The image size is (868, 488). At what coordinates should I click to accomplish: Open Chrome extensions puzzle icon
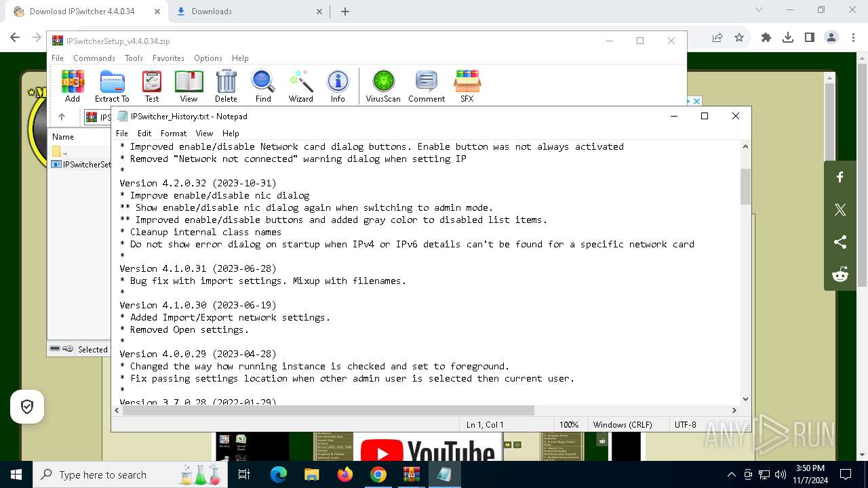pyautogui.click(x=766, y=38)
